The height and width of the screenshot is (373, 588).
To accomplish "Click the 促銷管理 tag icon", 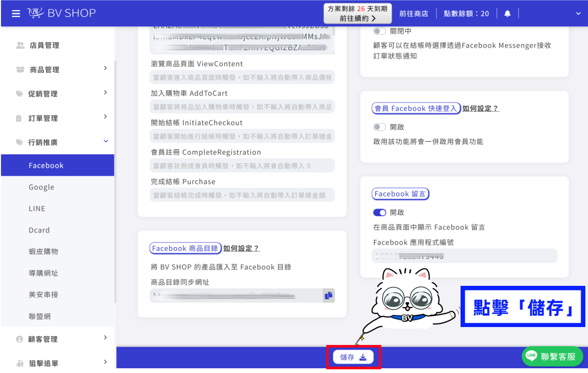I will pos(20,94).
